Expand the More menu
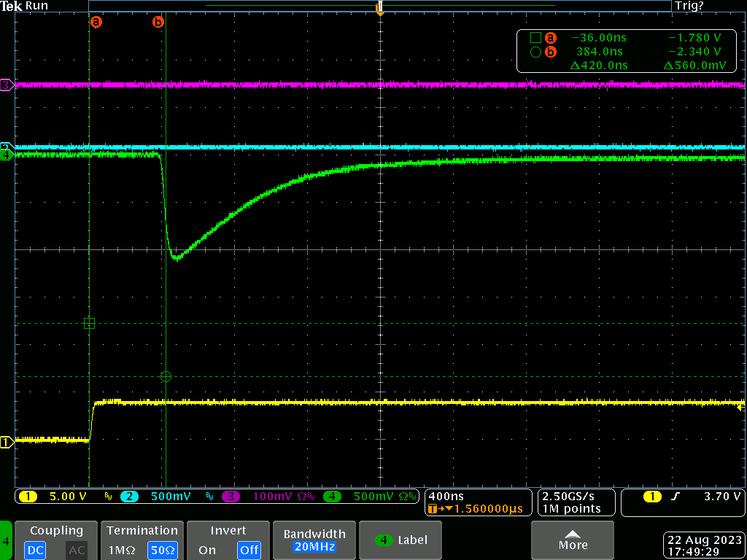 [x=572, y=540]
